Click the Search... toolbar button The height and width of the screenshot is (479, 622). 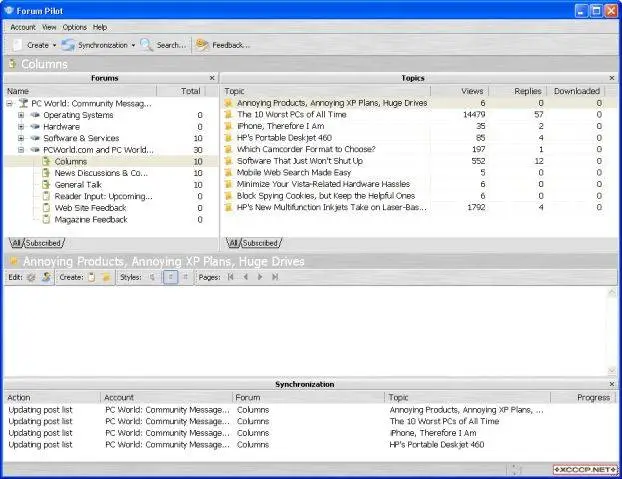click(163, 45)
